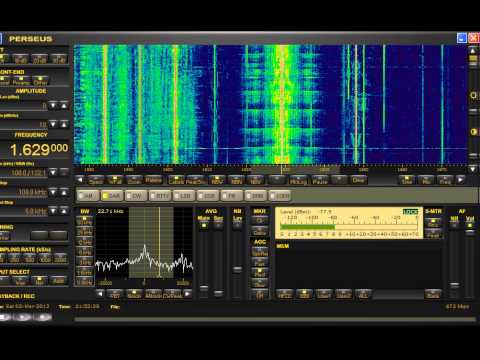Set the AGC to Med
Viewport: 480px width, 360px height.
click(260, 273)
